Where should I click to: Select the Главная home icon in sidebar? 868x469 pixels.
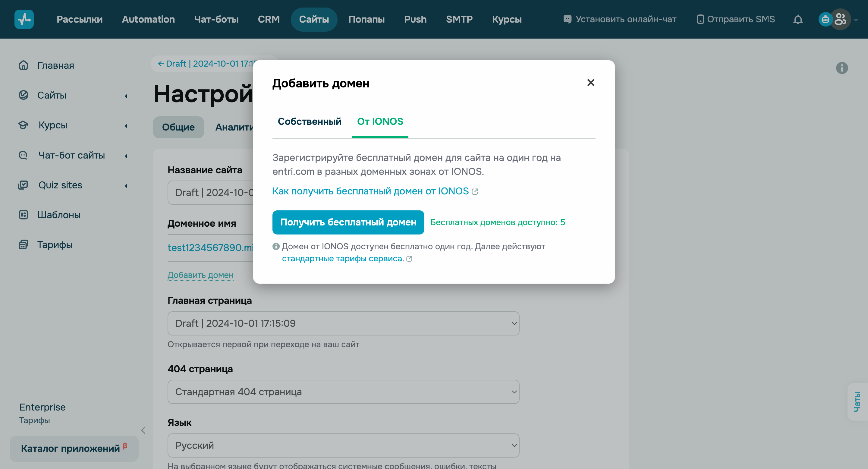(24, 65)
